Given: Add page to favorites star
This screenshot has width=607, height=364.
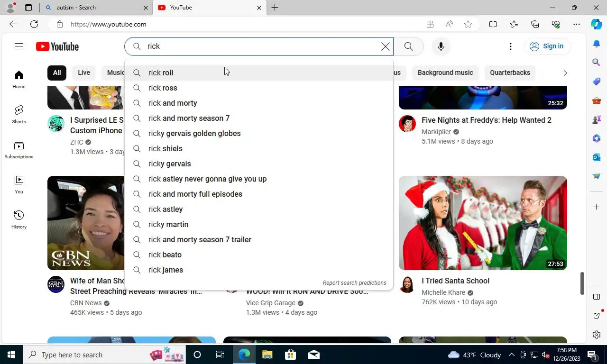Looking at the screenshot, I should (x=468, y=24).
